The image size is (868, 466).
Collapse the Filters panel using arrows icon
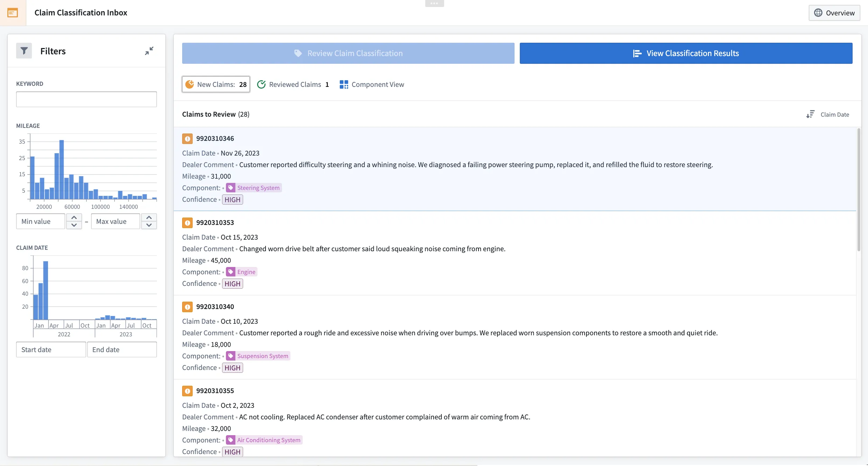coord(149,51)
